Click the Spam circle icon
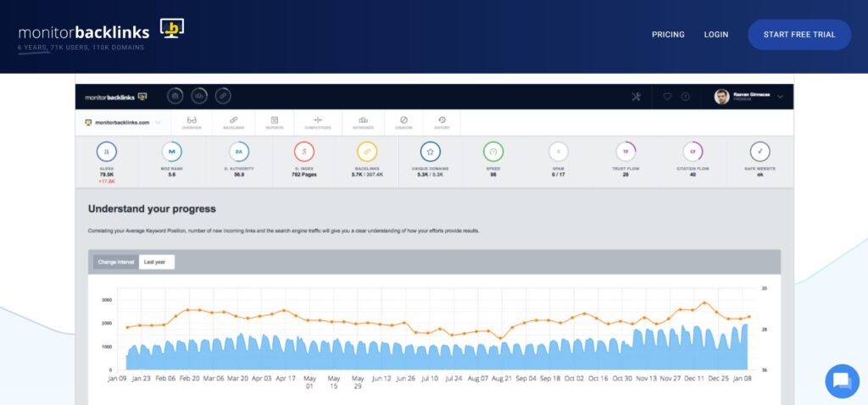The width and height of the screenshot is (868, 405). pos(559,152)
